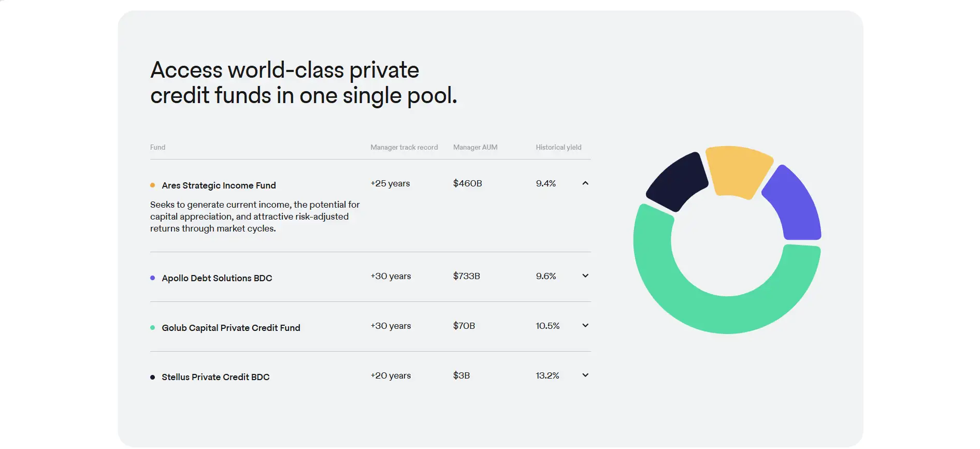Expand the Stellus Private Credit BDC row
Viewport: 980px width, 449px height.
point(585,375)
